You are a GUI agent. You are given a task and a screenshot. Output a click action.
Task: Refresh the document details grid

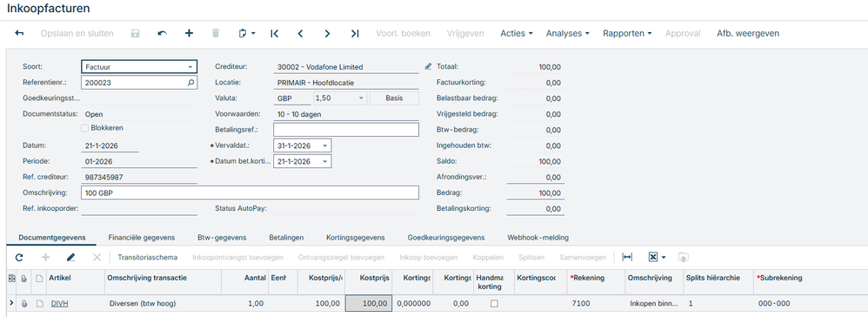[x=19, y=257]
